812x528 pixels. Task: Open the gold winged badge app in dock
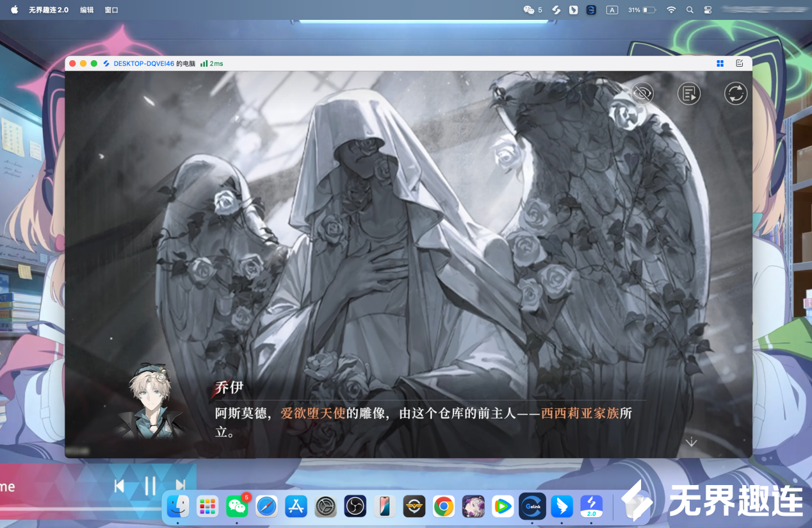click(x=414, y=506)
